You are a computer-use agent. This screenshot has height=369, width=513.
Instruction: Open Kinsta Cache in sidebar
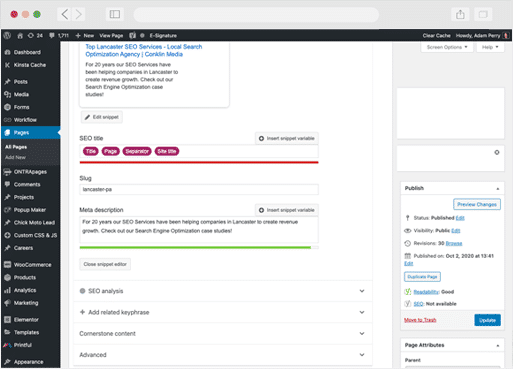(31, 65)
